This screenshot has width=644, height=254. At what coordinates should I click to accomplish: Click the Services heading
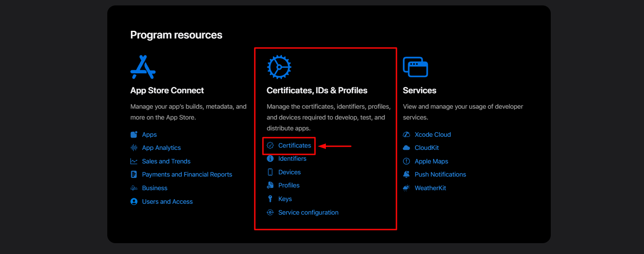click(x=420, y=91)
